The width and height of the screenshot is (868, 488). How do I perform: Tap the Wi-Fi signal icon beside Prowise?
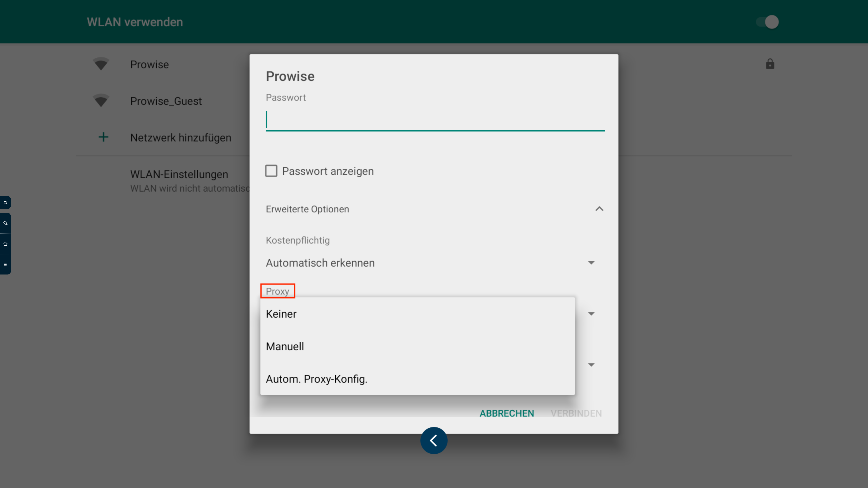[x=101, y=64]
